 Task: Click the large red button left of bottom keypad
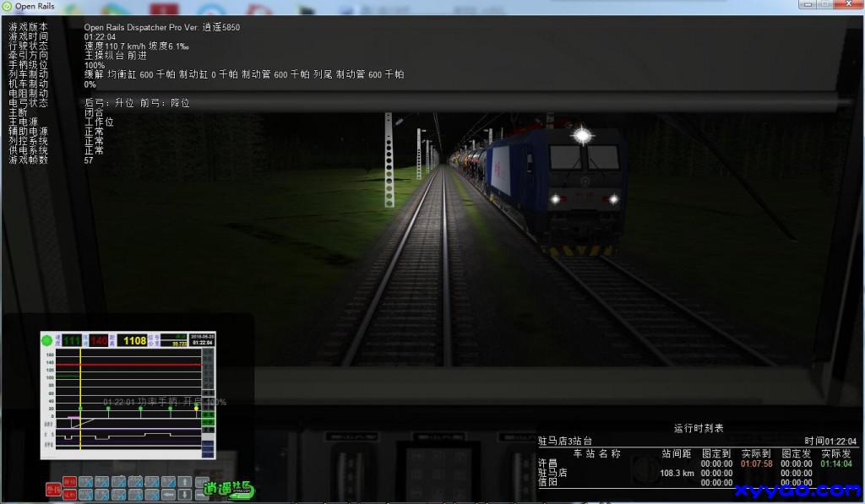53,488
